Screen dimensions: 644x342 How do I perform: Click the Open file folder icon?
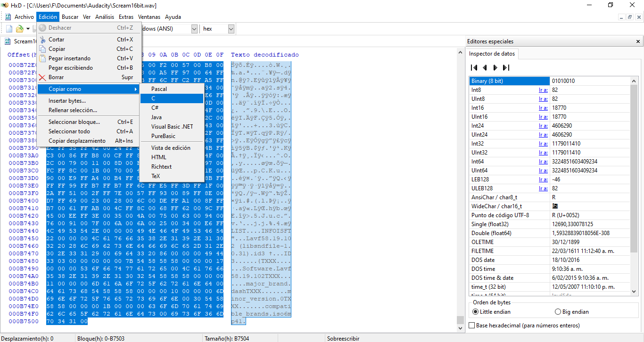(x=19, y=29)
